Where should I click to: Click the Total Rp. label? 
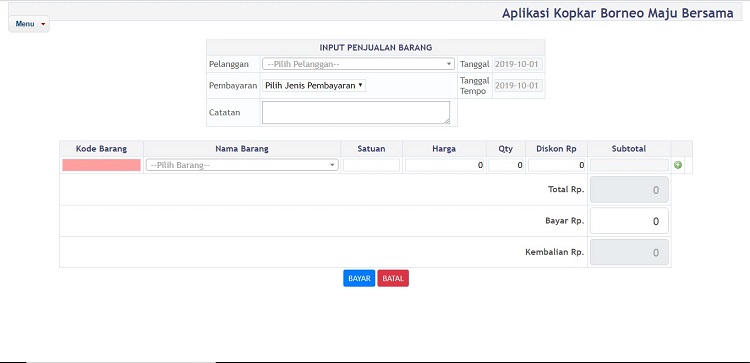[x=566, y=189]
